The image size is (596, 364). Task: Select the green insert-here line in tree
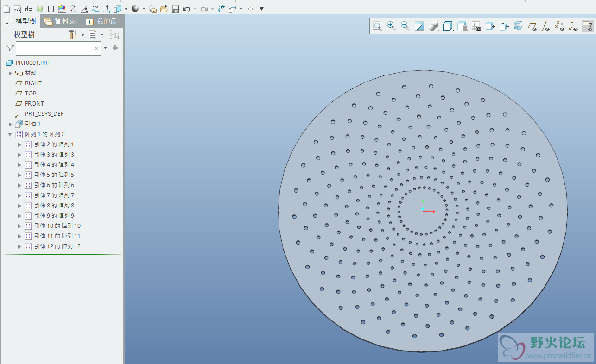pyautogui.click(x=63, y=254)
